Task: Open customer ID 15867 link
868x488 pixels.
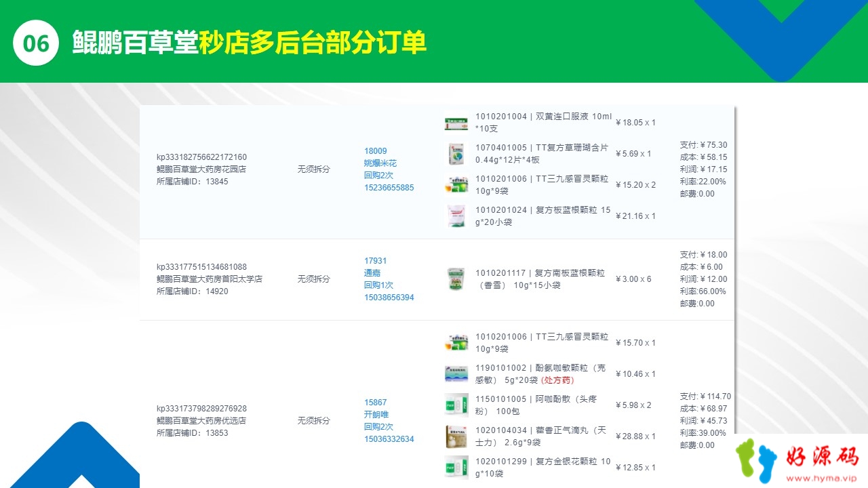Action: [376, 403]
